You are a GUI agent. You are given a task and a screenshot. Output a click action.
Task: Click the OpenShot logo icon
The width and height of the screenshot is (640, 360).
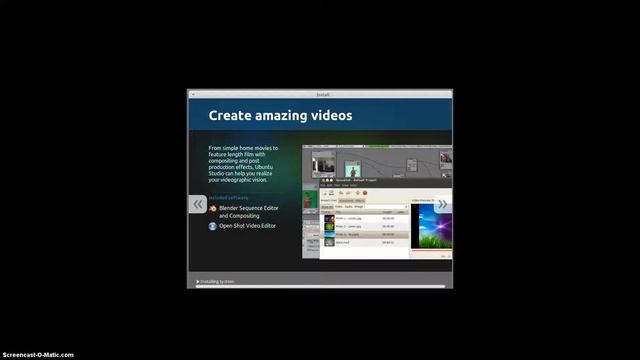click(x=213, y=226)
